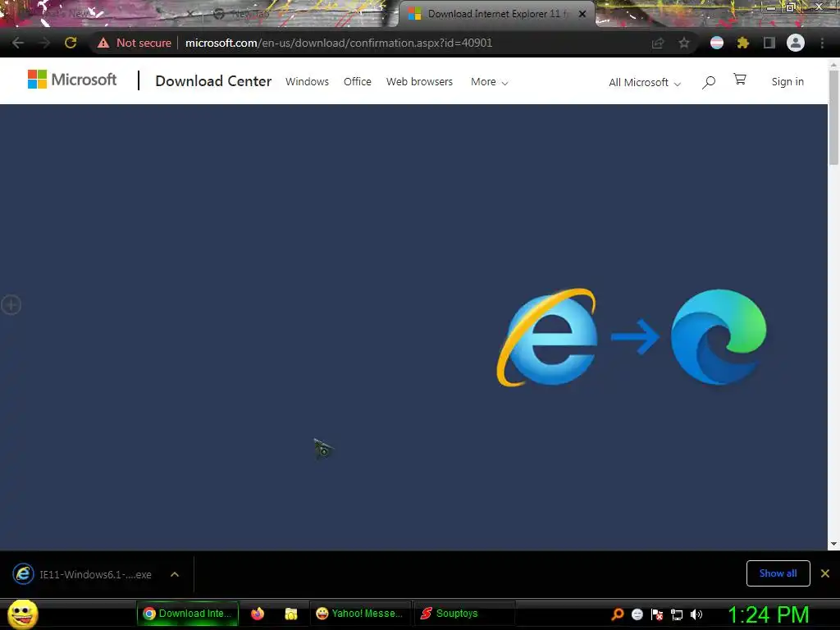Bookmark this page with the star icon

(684, 43)
